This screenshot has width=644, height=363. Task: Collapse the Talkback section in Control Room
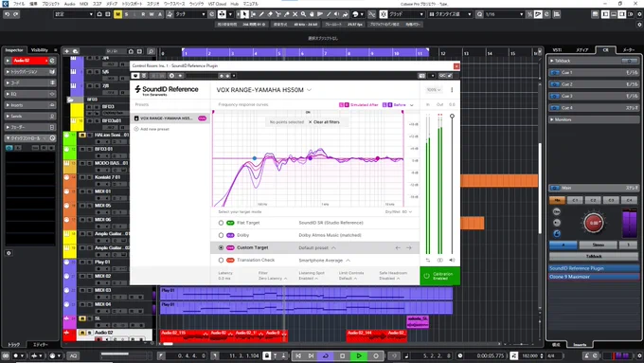(x=594, y=61)
